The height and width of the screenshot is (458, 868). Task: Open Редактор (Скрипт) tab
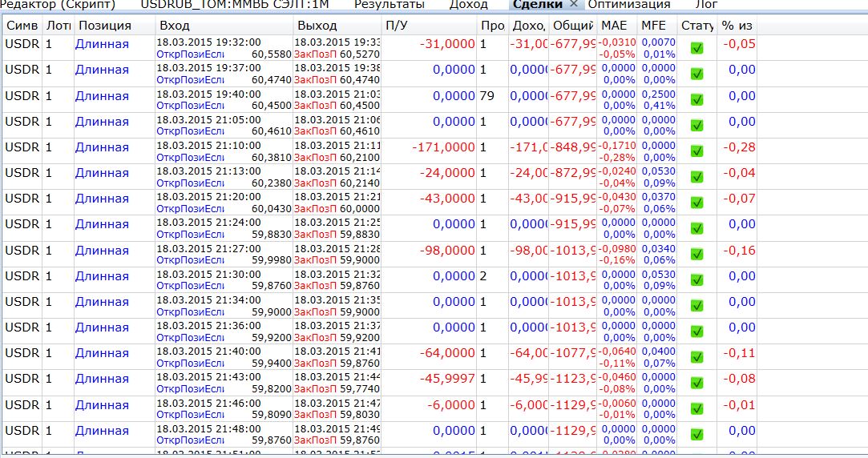pos(58,5)
